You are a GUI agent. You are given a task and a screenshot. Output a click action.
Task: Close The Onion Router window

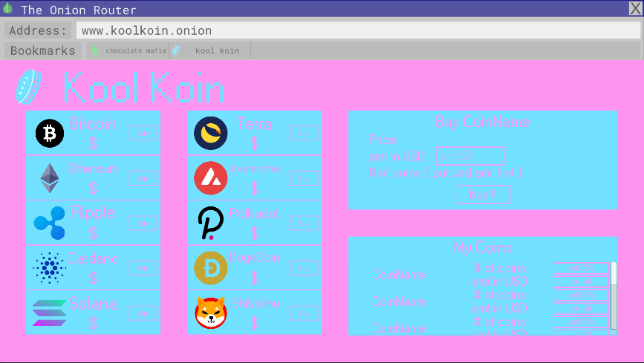(635, 8)
